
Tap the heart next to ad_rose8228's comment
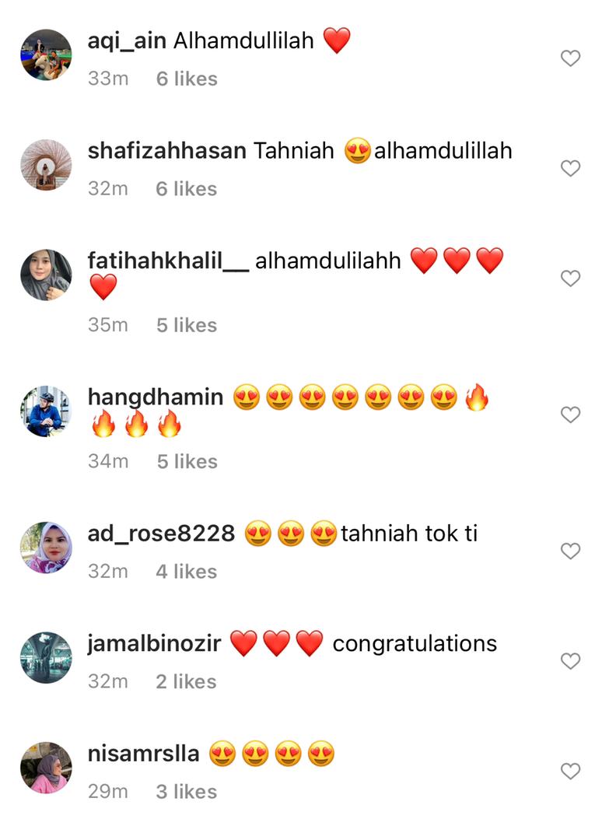(570, 551)
